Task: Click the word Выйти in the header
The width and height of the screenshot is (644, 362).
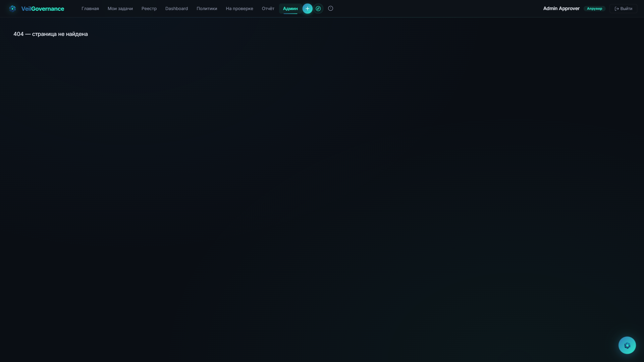Action: point(626,9)
